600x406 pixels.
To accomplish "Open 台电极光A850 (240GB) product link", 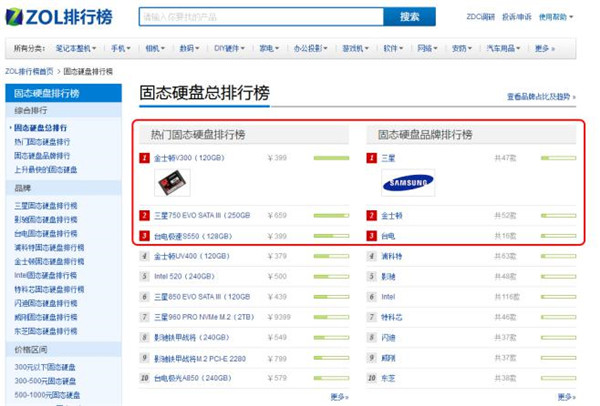I will click(x=192, y=378).
